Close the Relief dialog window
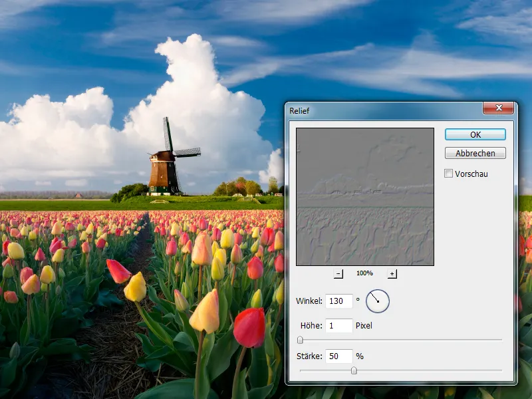This screenshot has height=399, width=532. (498, 108)
